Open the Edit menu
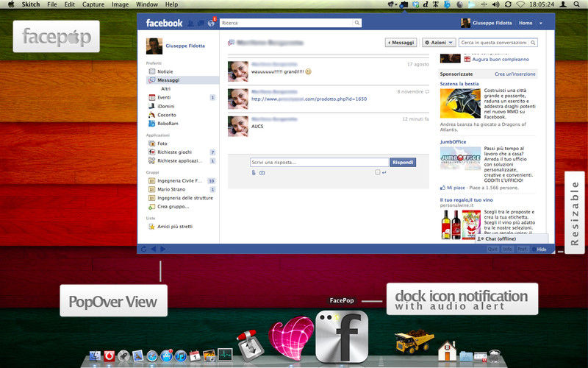The image size is (588, 368). click(x=70, y=4)
